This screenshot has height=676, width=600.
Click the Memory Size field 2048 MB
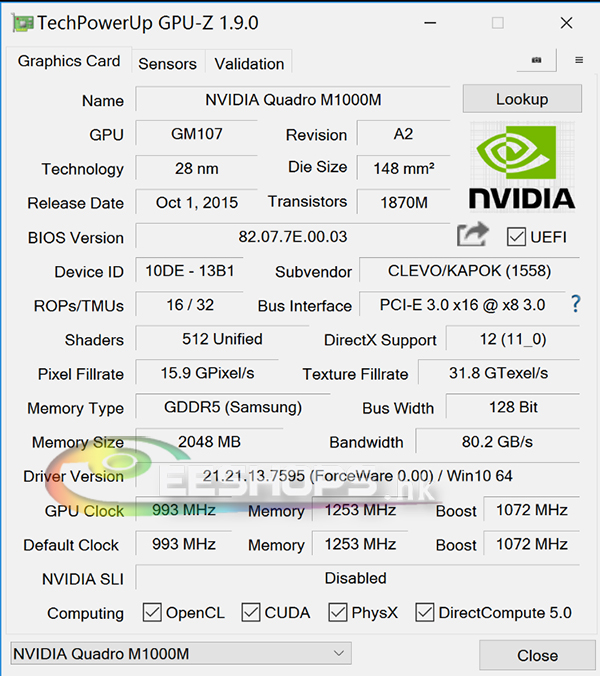tap(209, 441)
